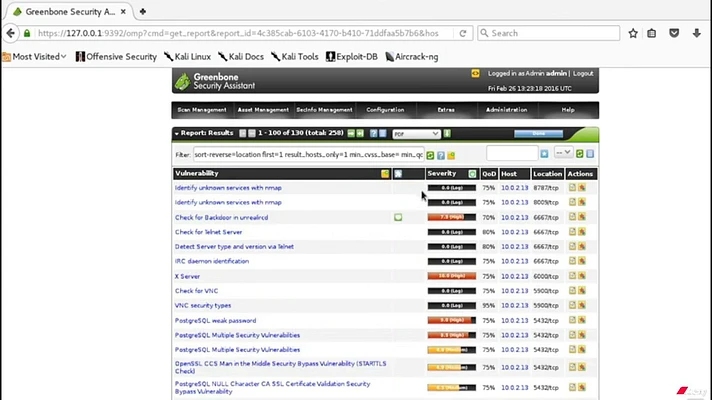This screenshot has height=400, width=712.
Task: Click overrides icon in Vulnerability header
Action: coord(385,174)
